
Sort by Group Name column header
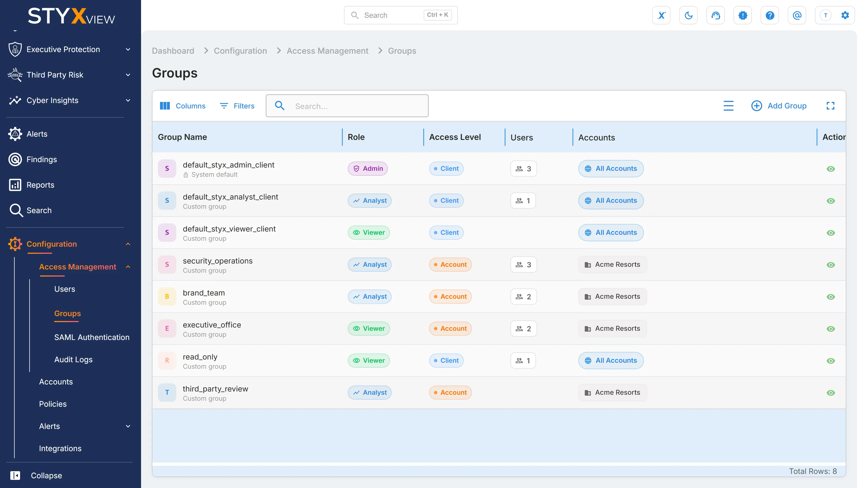182,137
